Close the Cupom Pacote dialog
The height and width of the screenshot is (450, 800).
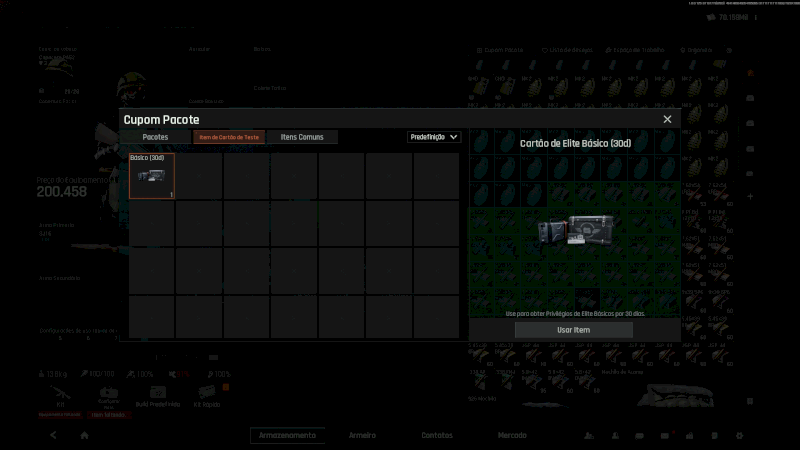(x=667, y=119)
